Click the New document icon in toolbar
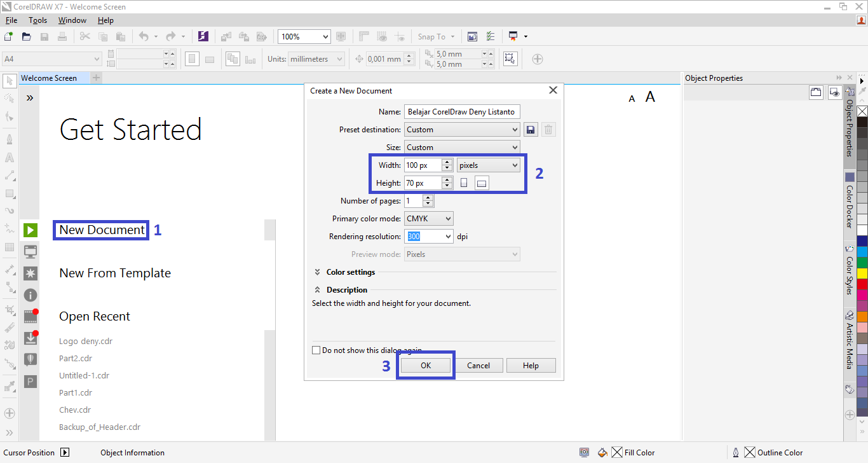This screenshot has height=463, width=868. [9, 36]
